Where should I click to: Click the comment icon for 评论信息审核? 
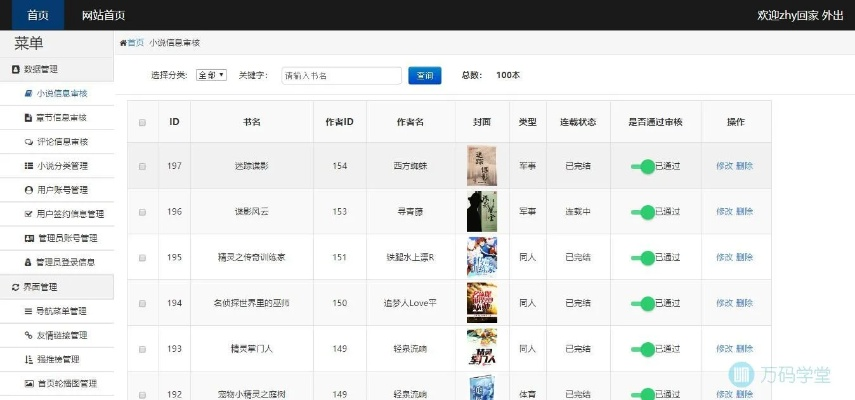[28, 142]
